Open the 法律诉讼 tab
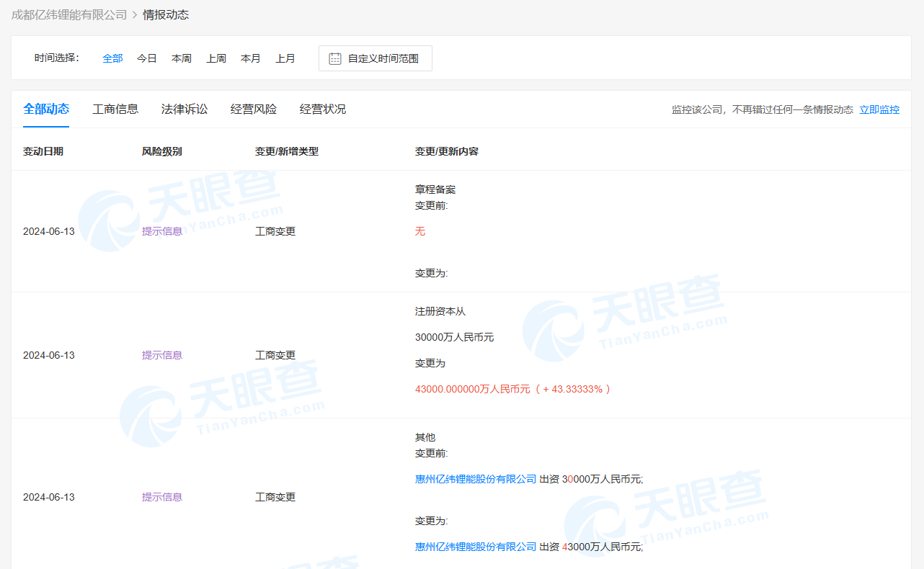This screenshot has width=924, height=569. tap(185, 109)
